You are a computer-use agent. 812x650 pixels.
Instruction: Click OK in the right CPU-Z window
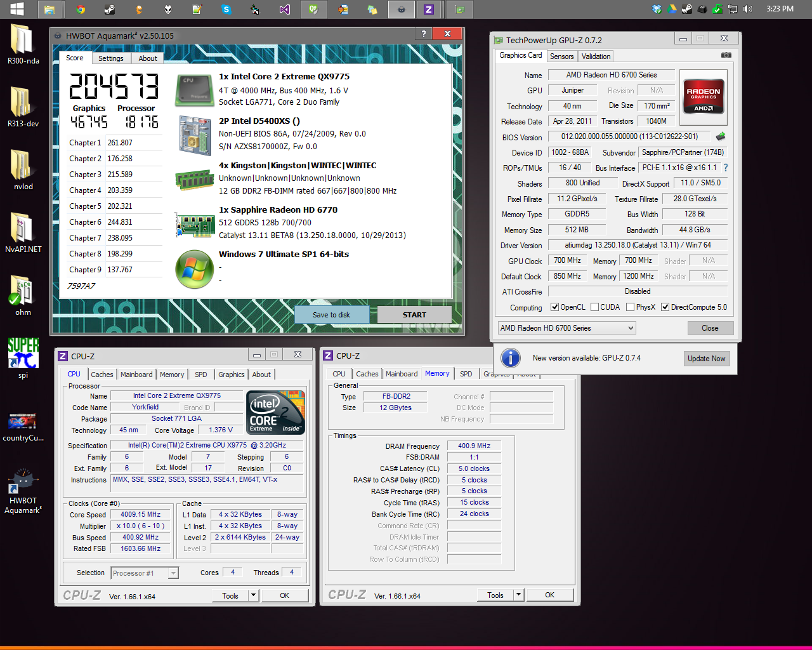point(550,595)
